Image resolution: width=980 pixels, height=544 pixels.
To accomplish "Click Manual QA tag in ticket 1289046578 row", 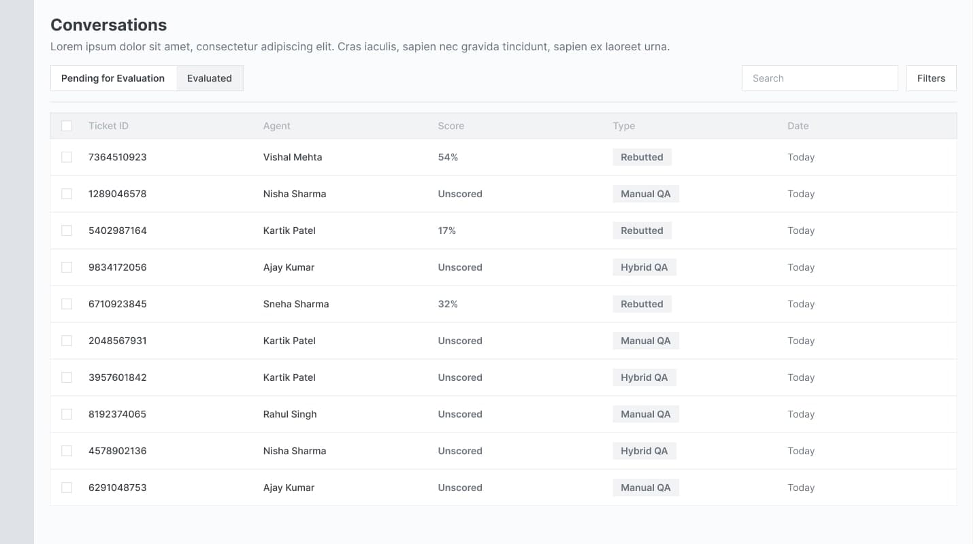I will click(646, 194).
